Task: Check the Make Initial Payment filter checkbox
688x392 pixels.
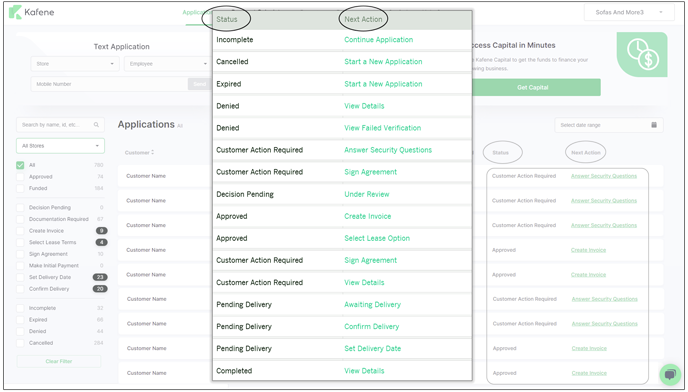Action: click(20, 266)
